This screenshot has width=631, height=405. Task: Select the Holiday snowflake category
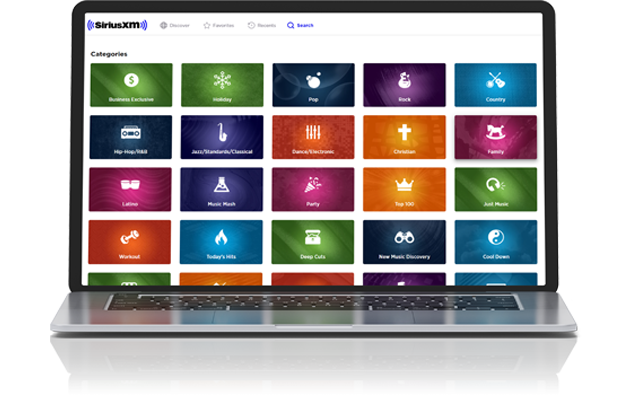pyautogui.click(x=222, y=85)
